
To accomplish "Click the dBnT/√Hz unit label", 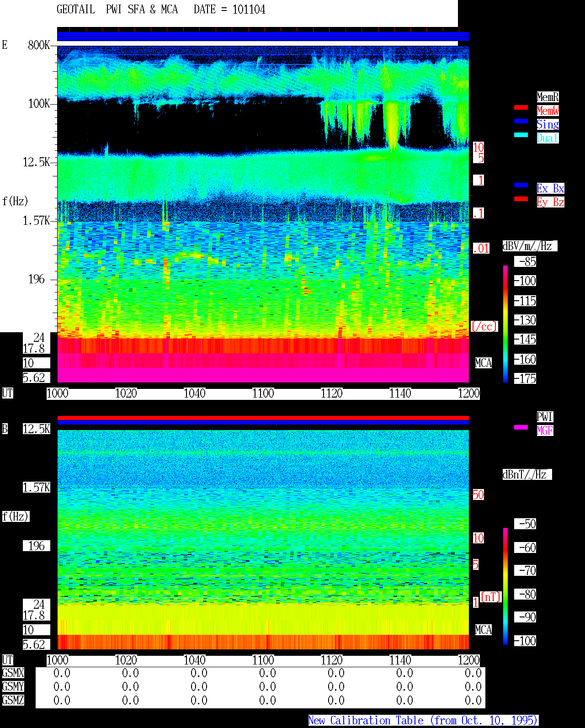I will (x=527, y=474).
